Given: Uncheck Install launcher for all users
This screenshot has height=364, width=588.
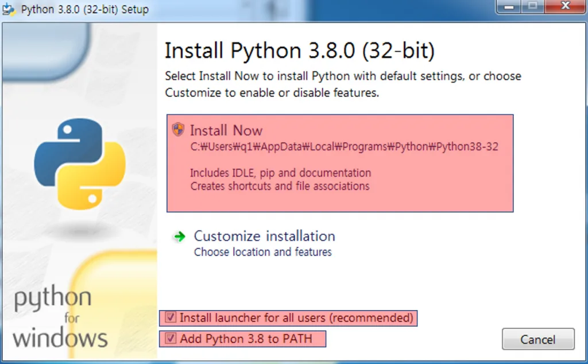Looking at the screenshot, I should click(x=170, y=317).
